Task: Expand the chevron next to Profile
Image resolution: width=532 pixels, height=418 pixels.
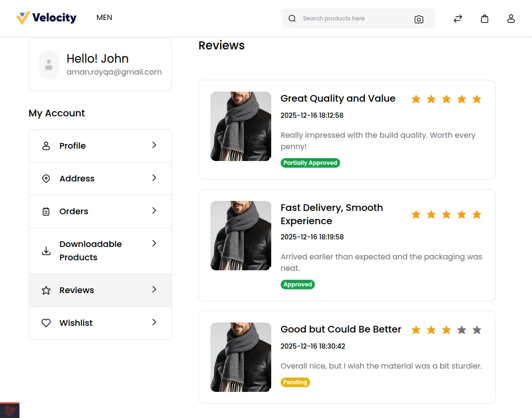Action: pos(154,145)
